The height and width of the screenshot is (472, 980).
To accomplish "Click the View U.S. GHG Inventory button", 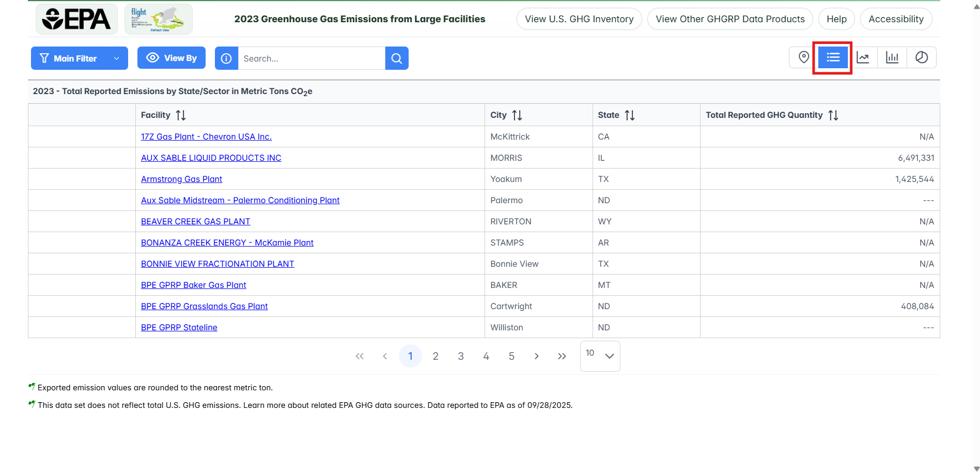I will tap(579, 19).
